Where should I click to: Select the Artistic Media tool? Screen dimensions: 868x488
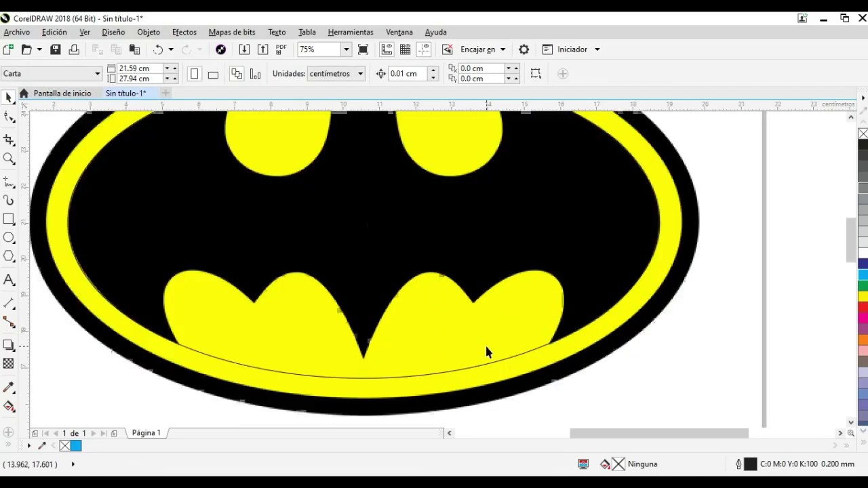(x=9, y=201)
